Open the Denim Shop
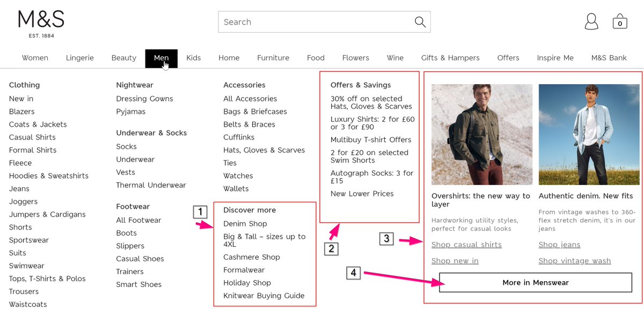The height and width of the screenshot is (316, 644). click(x=245, y=224)
